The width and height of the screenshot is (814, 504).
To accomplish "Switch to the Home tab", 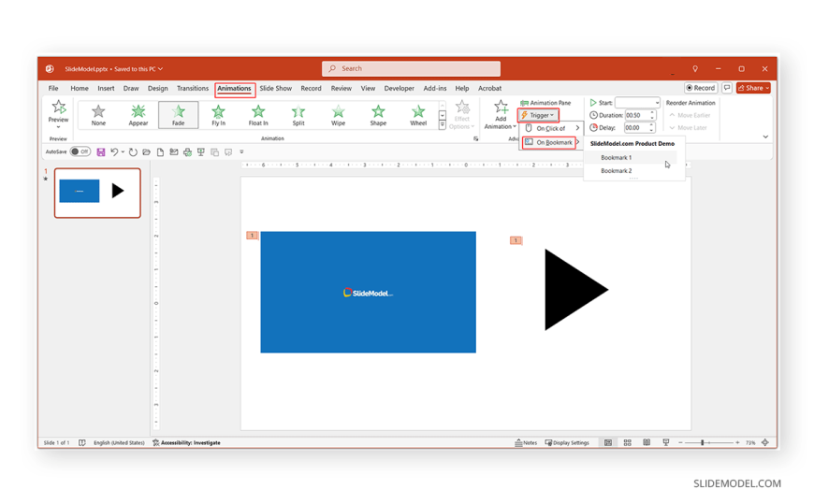I will click(x=80, y=88).
